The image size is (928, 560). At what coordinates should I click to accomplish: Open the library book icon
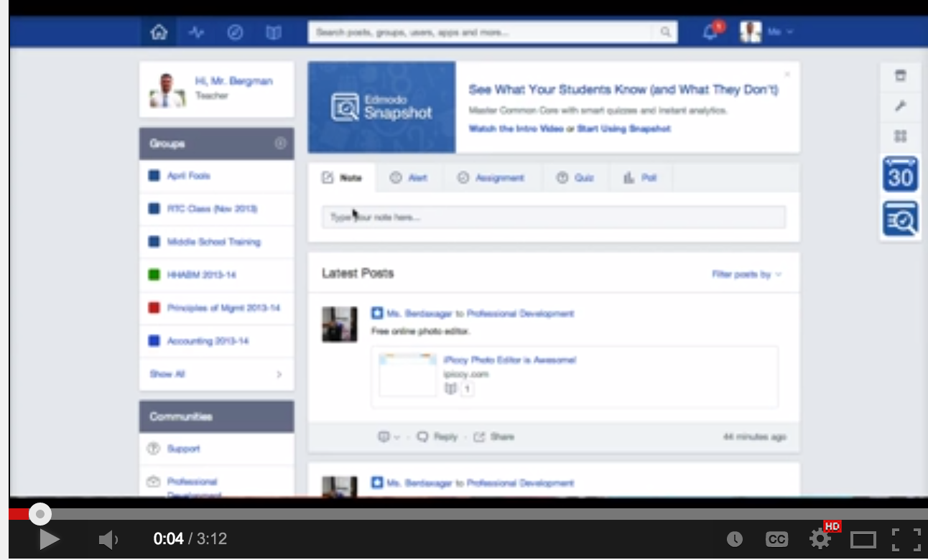[274, 32]
